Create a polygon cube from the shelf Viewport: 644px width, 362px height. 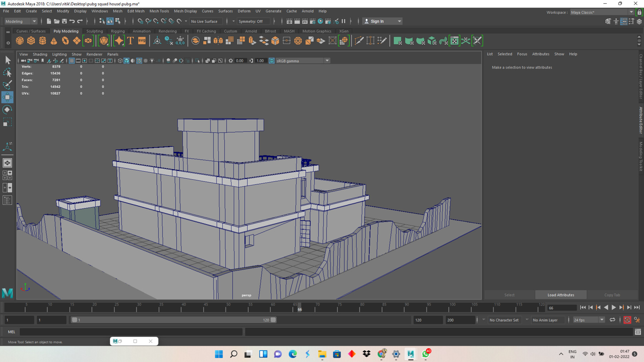tap(31, 40)
